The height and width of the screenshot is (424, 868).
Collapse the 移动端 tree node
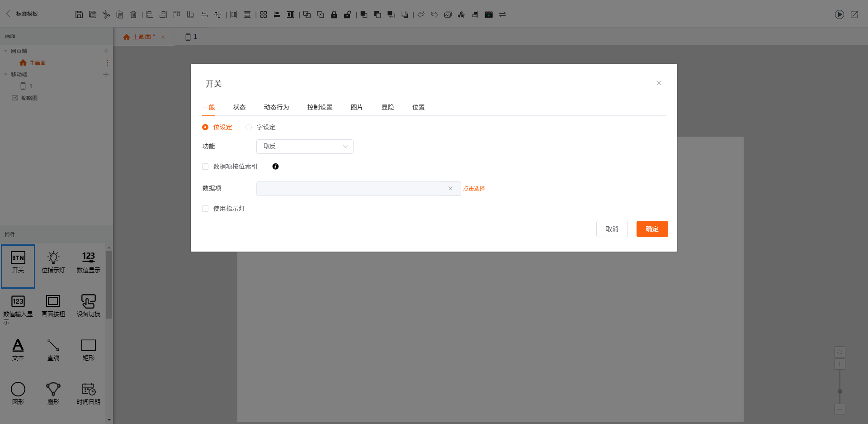(x=6, y=75)
